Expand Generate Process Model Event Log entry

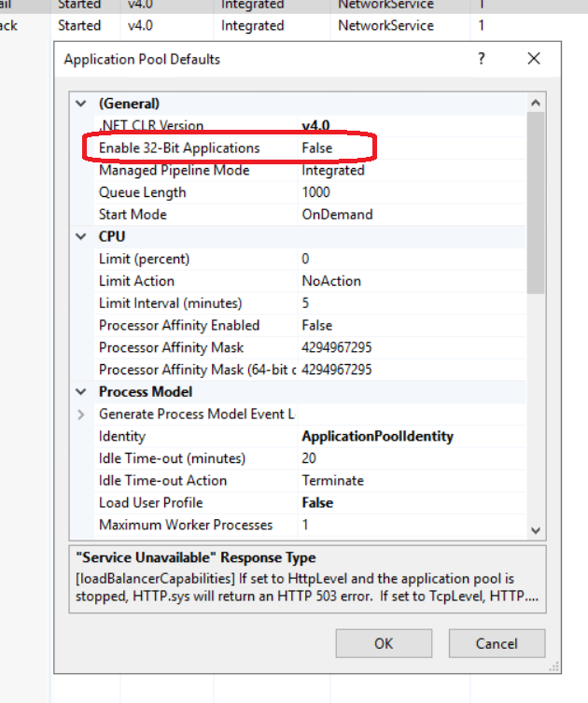tap(81, 414)
